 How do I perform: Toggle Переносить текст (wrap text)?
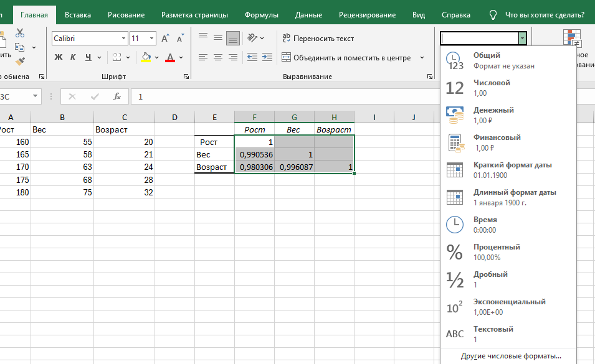point(318,39)
